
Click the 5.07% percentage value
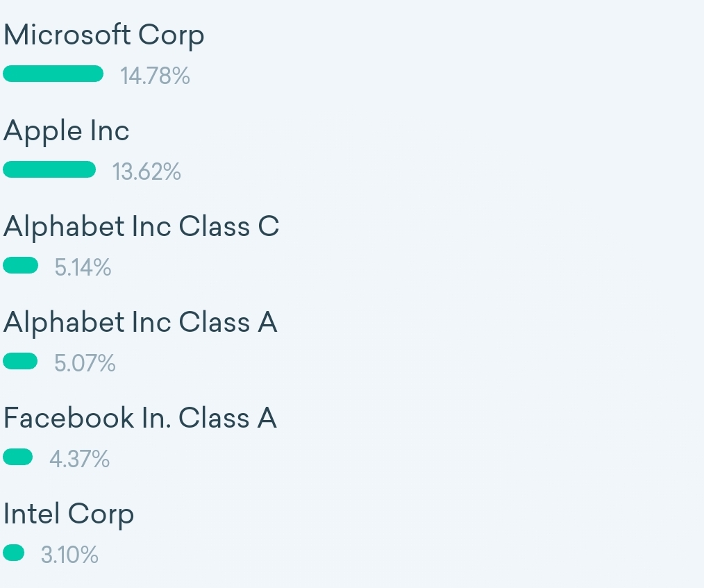coord(85,363)
